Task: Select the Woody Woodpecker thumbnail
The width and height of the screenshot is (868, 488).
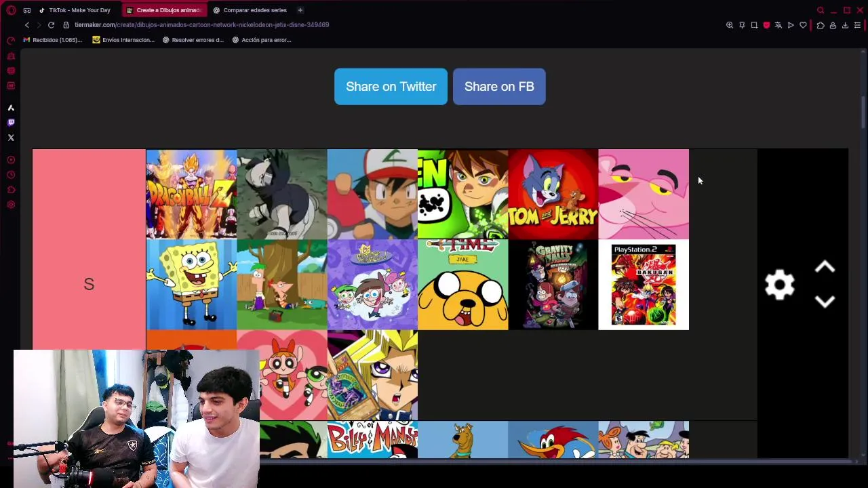Action: pyautogui.click(x=553, y=439)
